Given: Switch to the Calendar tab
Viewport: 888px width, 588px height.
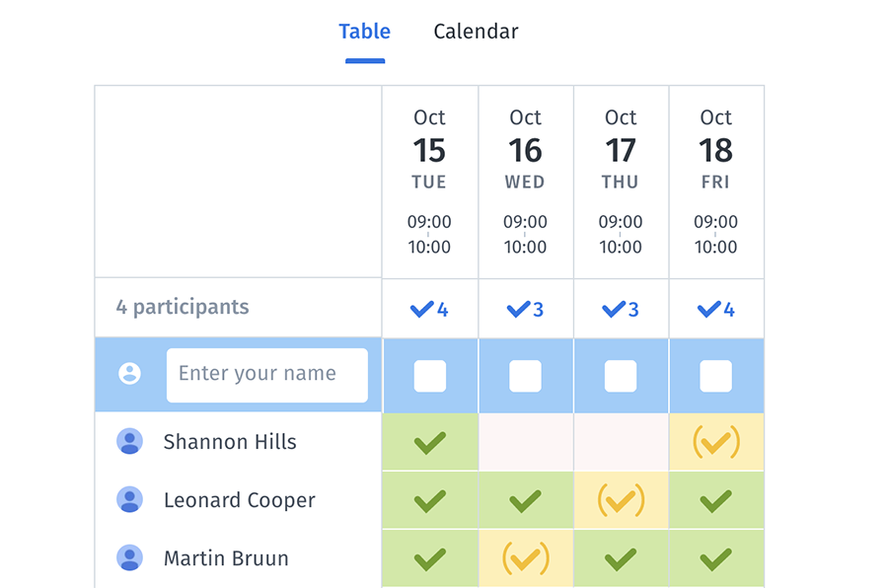Looking at the screenshot, I should click(476, 31).
